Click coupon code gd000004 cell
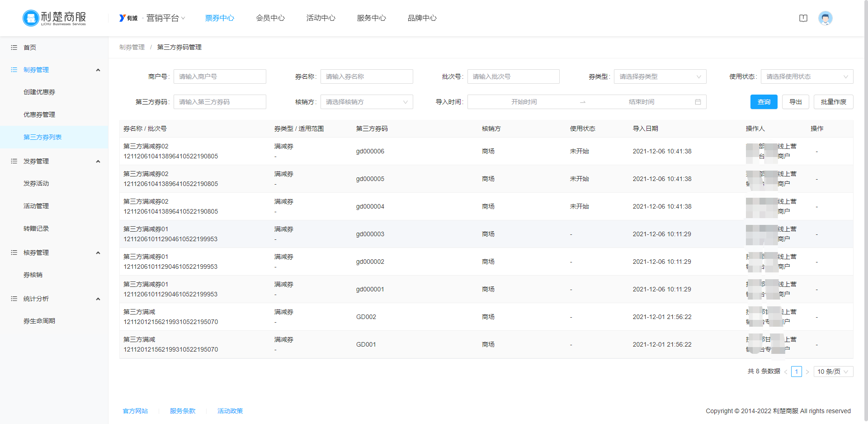The width and height of the screenshot is (868, 424). [370, 206]
